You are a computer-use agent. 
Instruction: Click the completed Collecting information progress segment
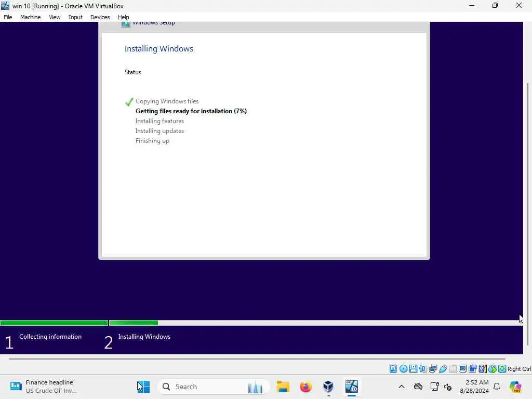tap(54, 323)
